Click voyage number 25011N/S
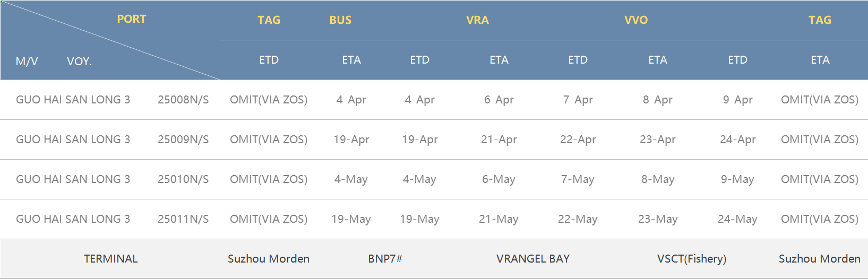 tap(183, 219)
